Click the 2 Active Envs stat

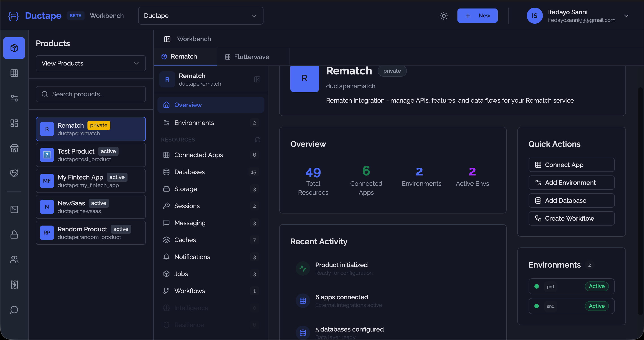point(472,177)
